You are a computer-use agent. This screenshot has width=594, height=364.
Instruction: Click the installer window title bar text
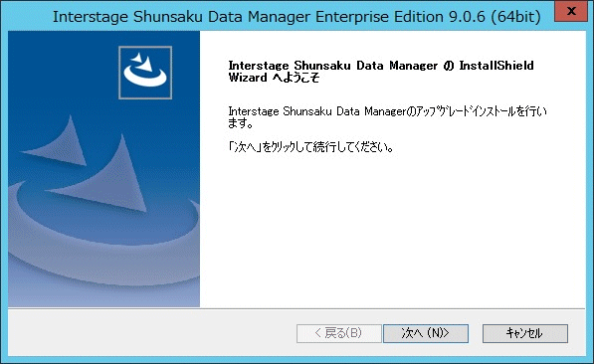pyautogui.click(x=297, y=16)
